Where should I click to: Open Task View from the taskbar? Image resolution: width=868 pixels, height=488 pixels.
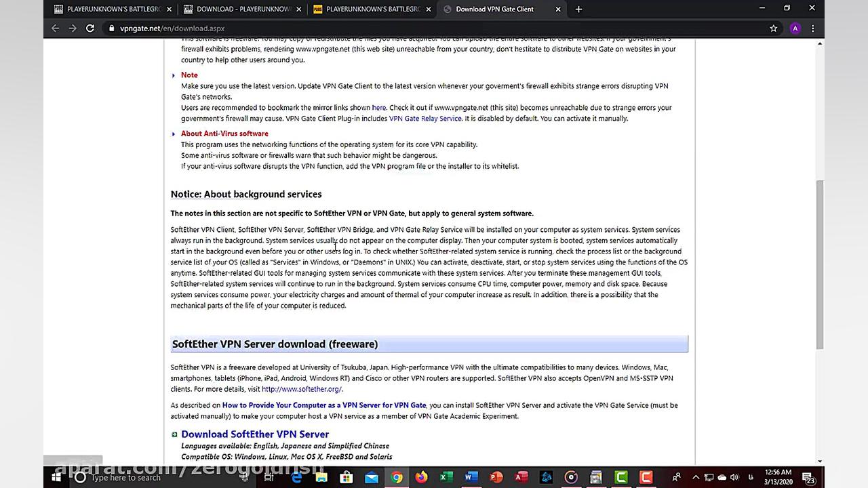tap(269, 477)
